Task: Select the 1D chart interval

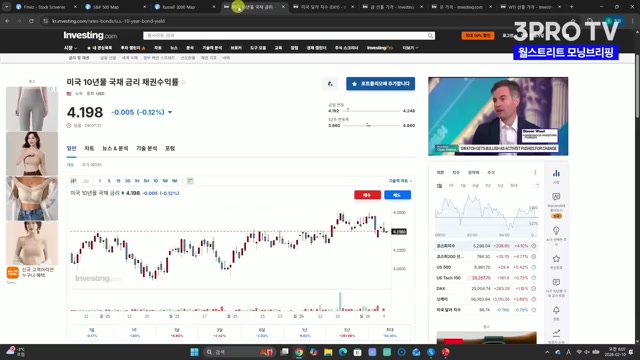Action: [x=156, y=181]
